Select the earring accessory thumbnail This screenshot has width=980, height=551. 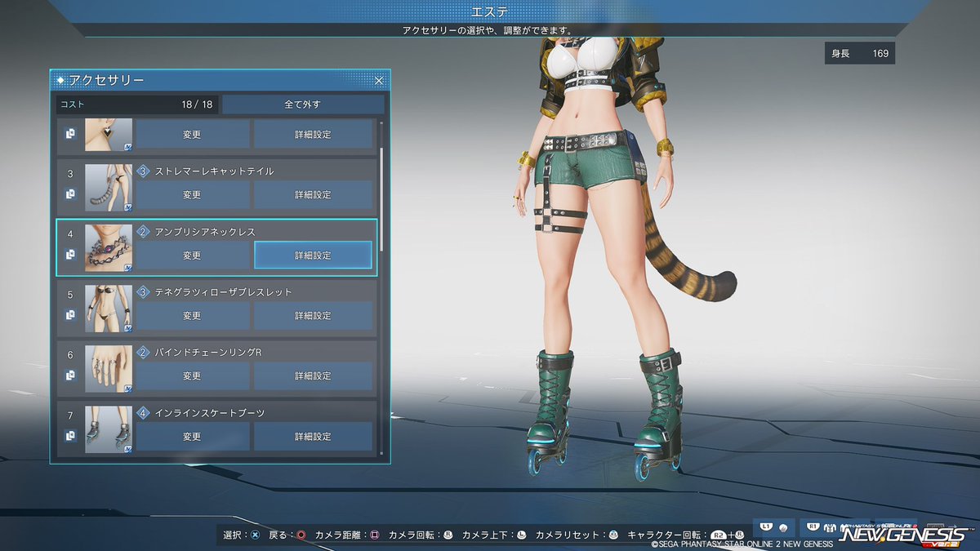(x=109, y=135)
